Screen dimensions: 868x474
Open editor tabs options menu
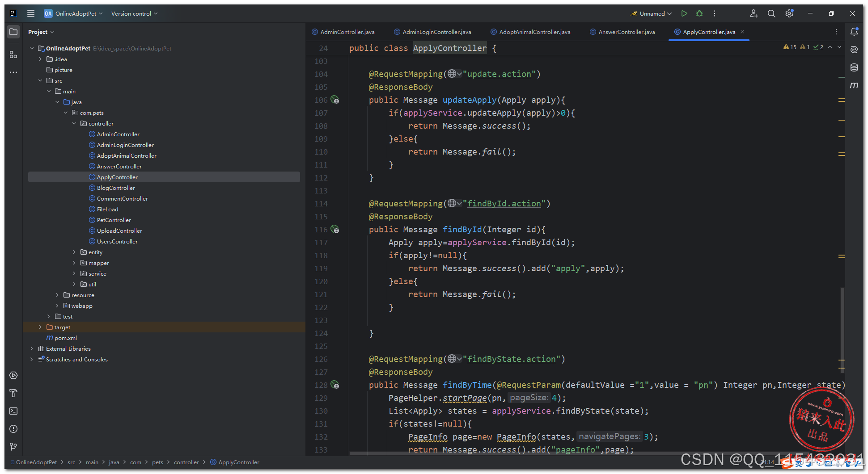tap(836, 32)
